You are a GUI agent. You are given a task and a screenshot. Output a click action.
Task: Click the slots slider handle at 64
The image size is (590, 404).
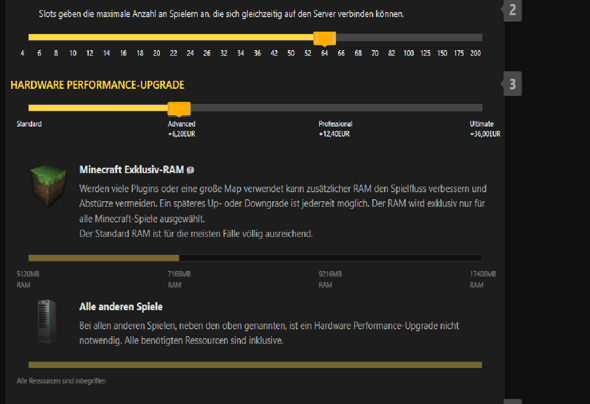click(x=325, y=38)
